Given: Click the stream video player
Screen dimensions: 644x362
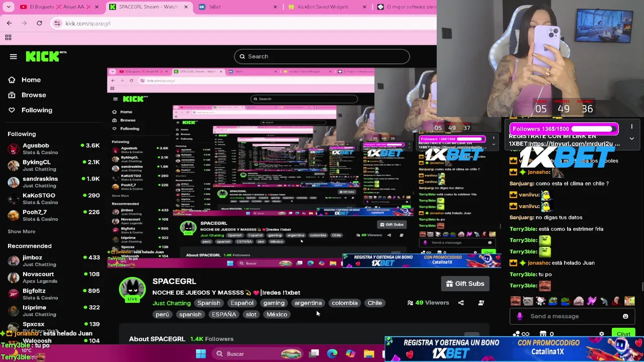Looking at the screenshot, I should point(304,168).
